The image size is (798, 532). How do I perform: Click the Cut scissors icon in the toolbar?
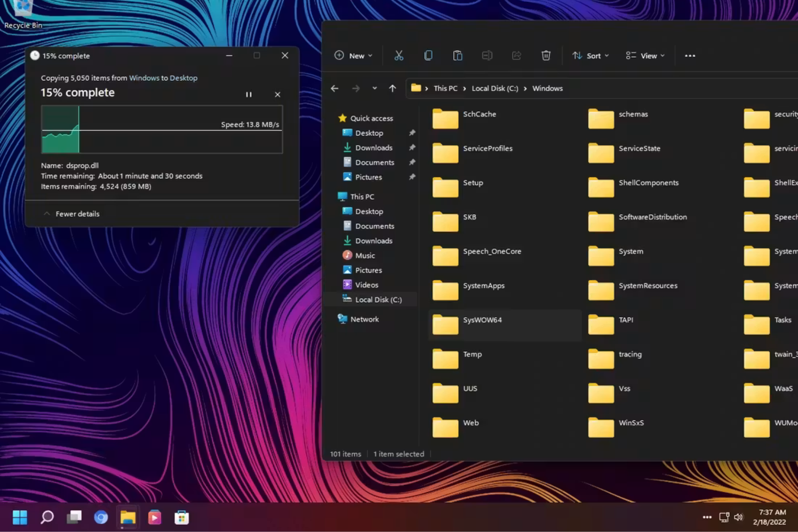click(399, 56)
